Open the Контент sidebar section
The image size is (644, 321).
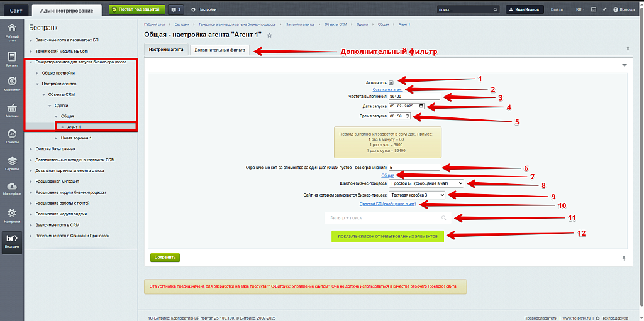coord(12,58)
